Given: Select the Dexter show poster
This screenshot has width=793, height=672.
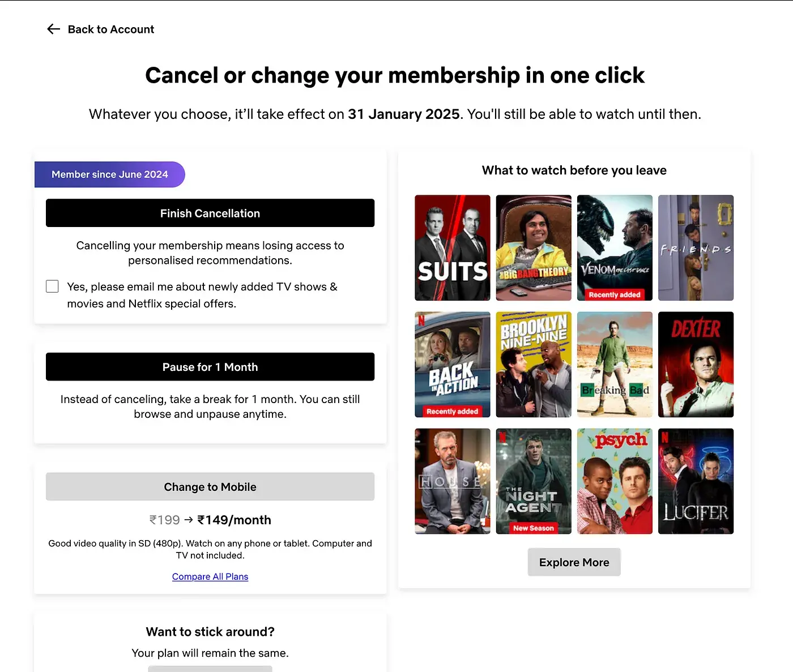Looking at the screenshot, I should (696, 364).
